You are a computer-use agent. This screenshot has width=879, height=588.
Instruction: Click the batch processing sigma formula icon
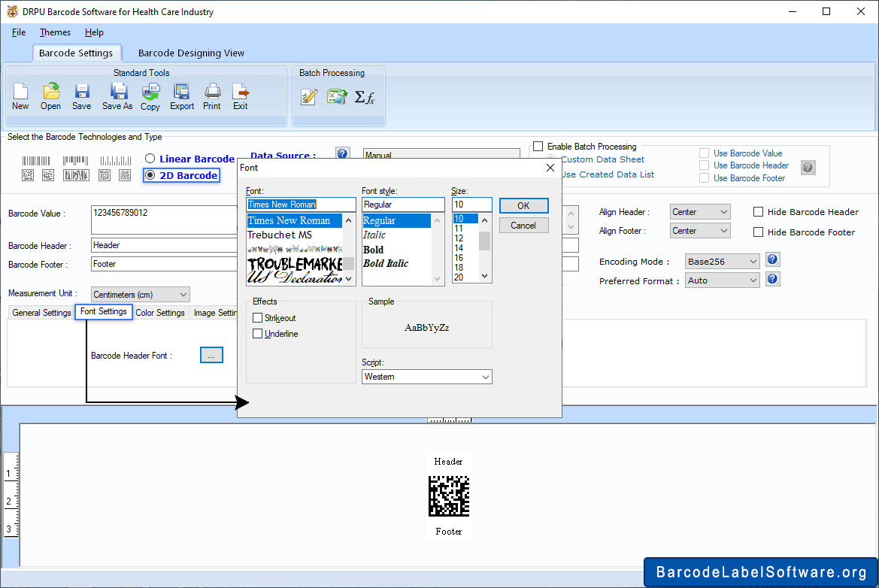365,97
